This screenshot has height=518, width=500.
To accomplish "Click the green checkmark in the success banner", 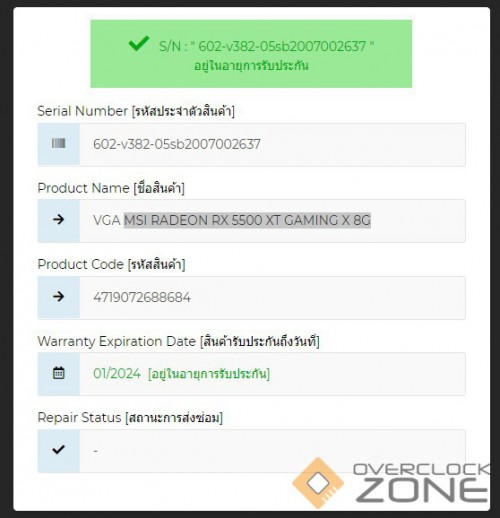I will 139,43.
